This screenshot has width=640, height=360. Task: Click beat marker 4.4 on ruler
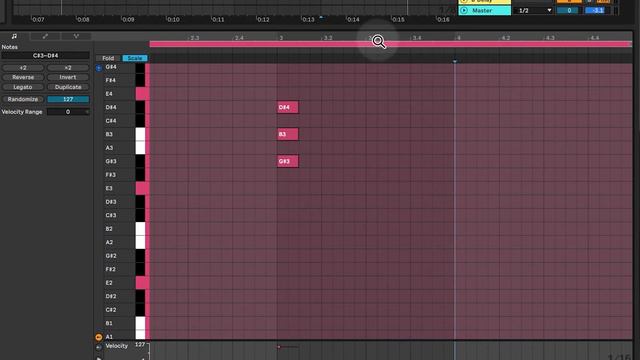point(595,38)
